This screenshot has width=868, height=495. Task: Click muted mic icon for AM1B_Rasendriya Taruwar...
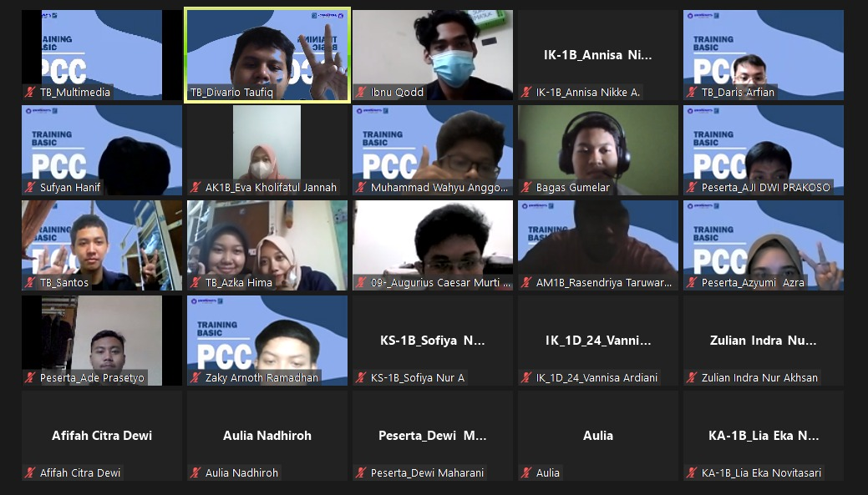tap(526, 283)
